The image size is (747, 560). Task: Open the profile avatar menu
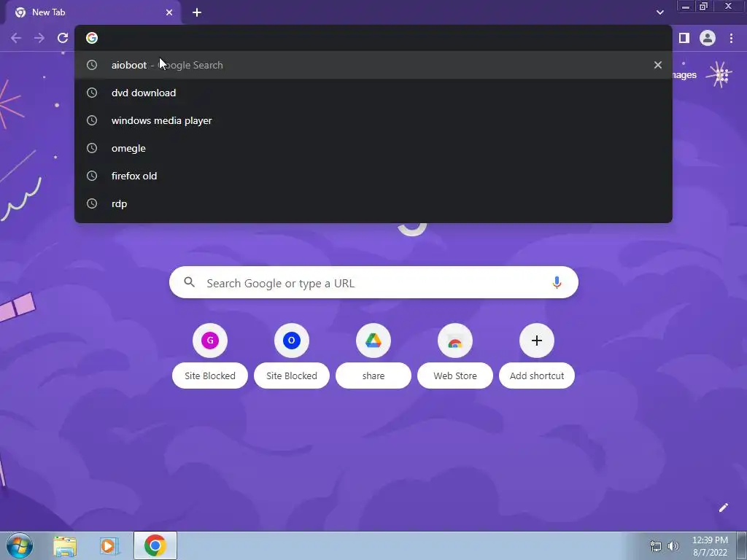point(708,38)
